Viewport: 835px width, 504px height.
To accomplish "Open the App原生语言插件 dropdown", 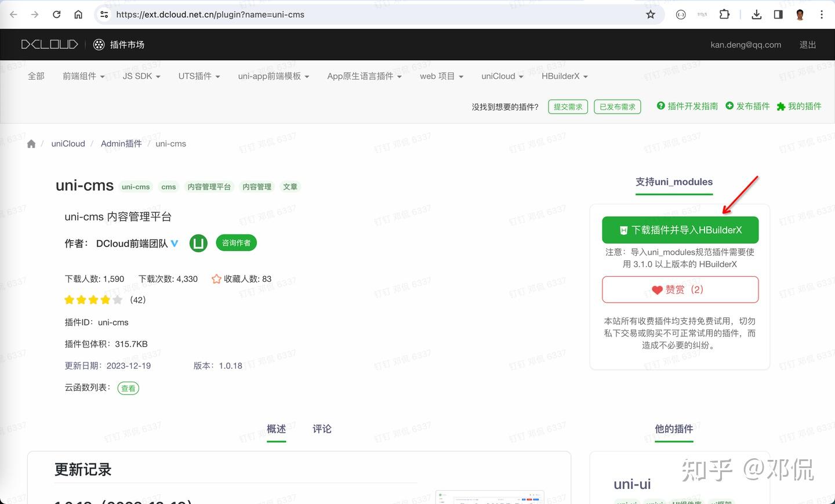I will click(x=364, y=76).
